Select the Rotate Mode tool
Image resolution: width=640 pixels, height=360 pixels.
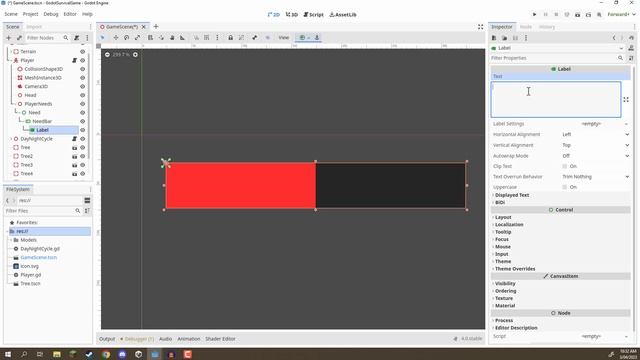click(x=127, y=38)
